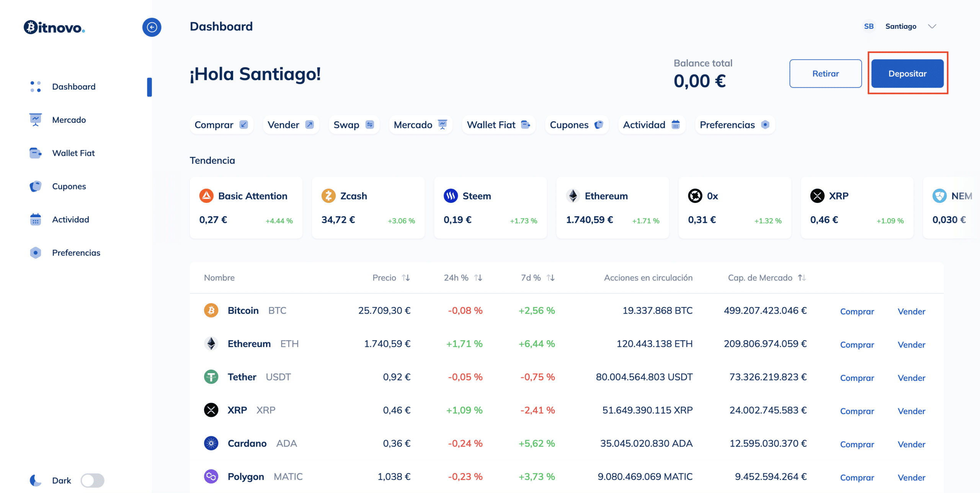Open Wallet Fiat in the sidebar
980x493 pixels.
coord(73,153)
